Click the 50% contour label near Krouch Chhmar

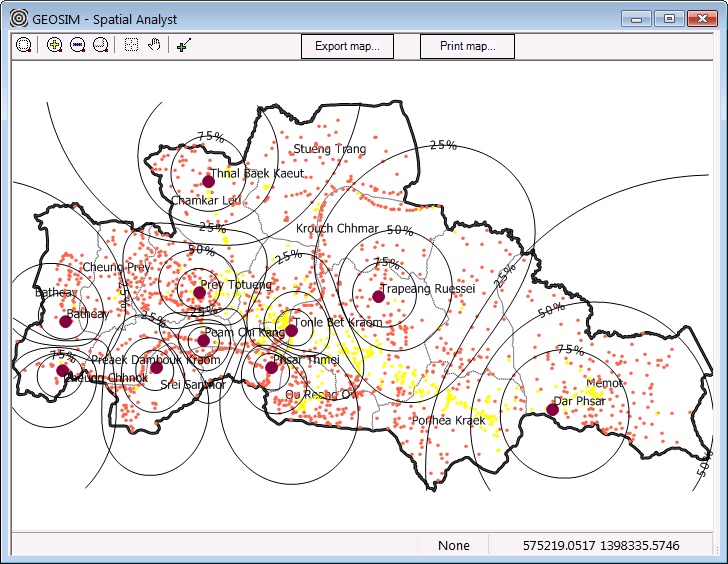(x=400, y=230)
